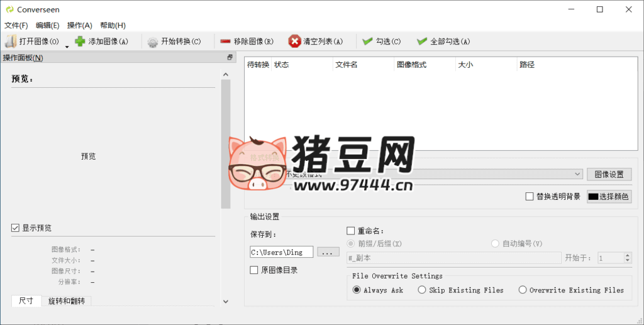
Task: Browse for save folder with ... button
Action: (327, 252)
